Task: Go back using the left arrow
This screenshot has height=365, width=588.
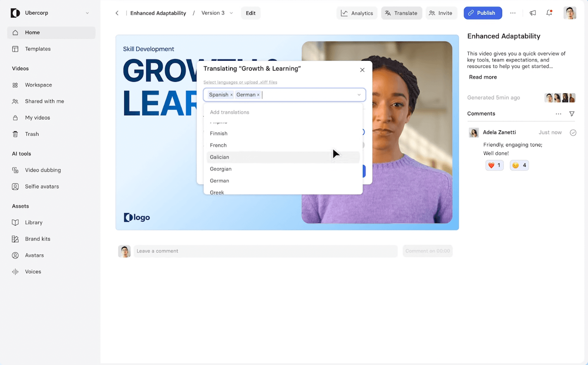Action: click(x=117, y=13)
